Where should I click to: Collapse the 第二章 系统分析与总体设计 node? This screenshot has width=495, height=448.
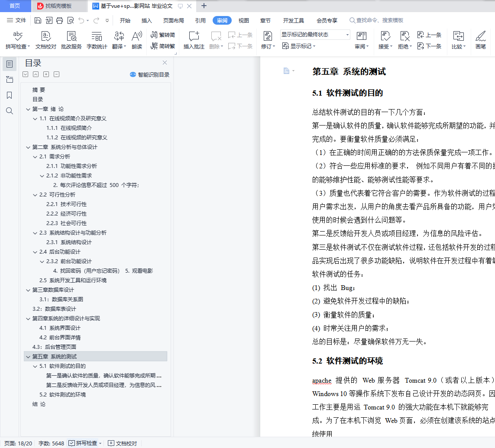click(28, 147)
